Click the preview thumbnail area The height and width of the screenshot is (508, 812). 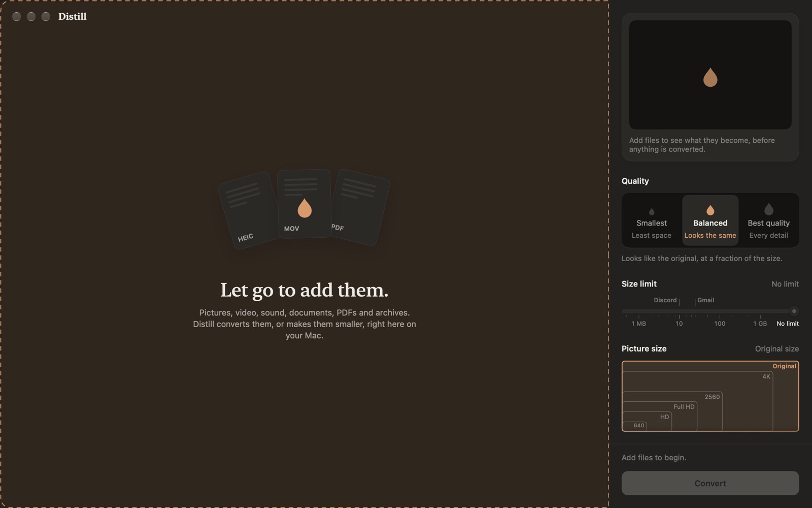tap(710, 75)
